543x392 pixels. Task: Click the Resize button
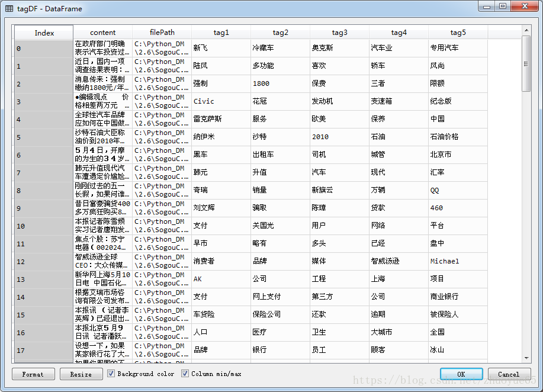tap(81, 374)
